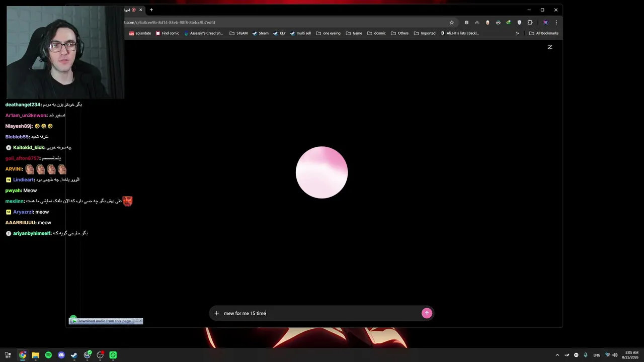The width and height of the screenshot is (644, 362).
Task: Open OBS Studio from the taskbar
Action: click(x=100, y=355)
